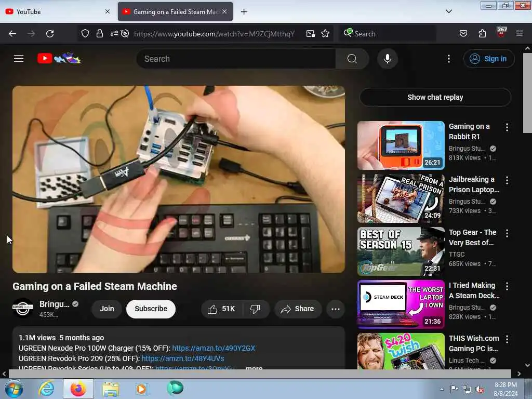Subscribe to Bringus Studios channel
The image size is (532, 399).
click(151, 309)
